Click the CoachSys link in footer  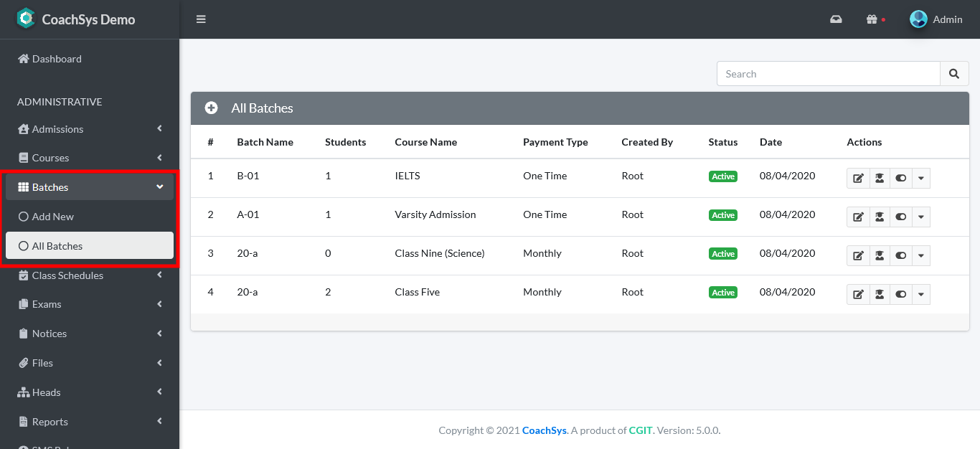point(544,430)
